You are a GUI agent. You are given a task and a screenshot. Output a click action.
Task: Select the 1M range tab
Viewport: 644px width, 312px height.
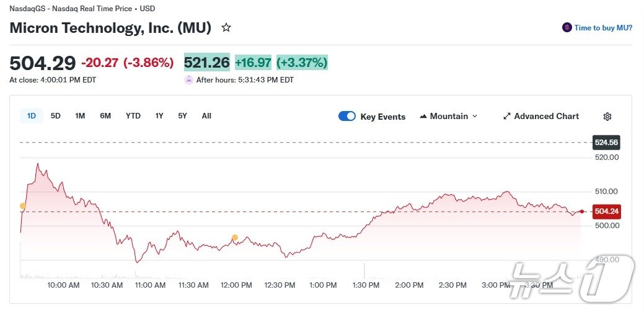(x=80, y=116)
